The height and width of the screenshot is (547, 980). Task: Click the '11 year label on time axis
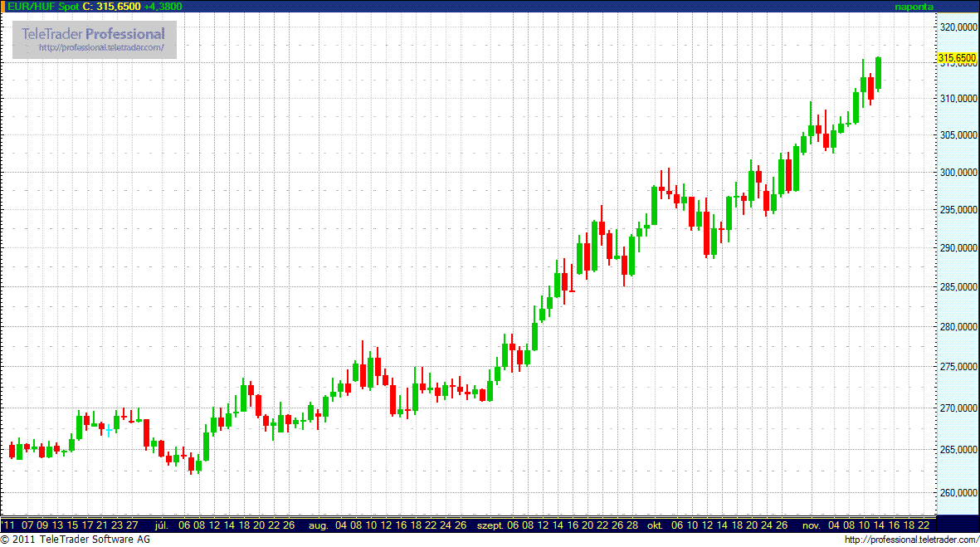click(x=8, y=525)
